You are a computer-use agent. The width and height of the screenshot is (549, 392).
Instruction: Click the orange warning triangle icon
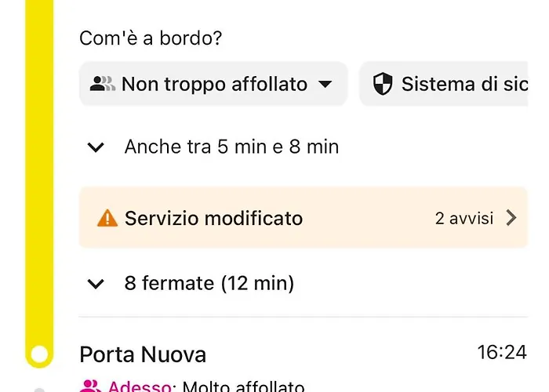point(107,218)
